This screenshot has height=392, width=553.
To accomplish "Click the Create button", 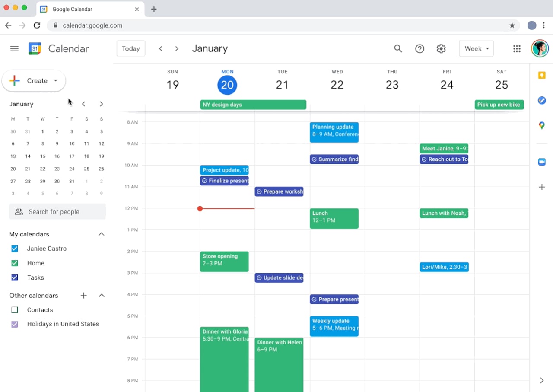I will 34,80.
